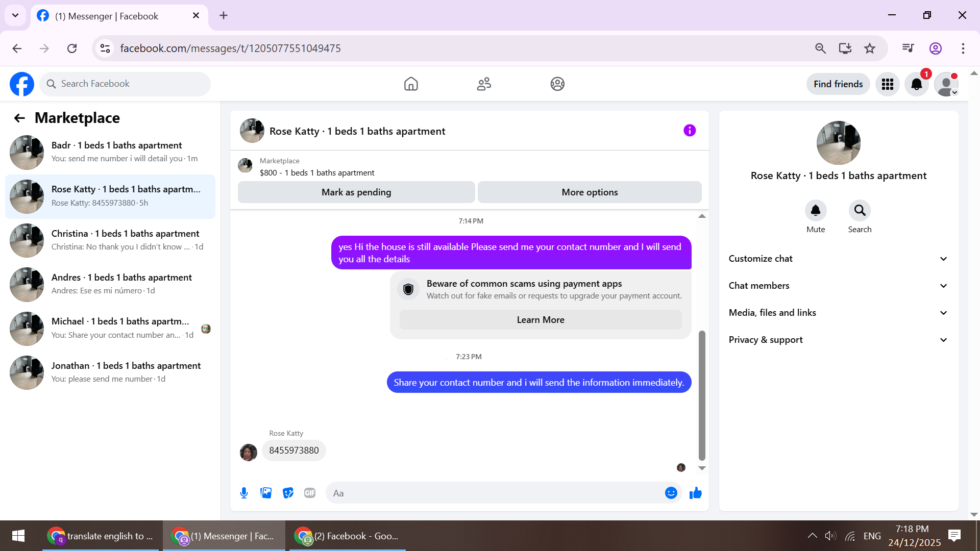This screenshot has width=980, height=551.
Task: Open the emoji picker in message box
Action: [671, 493]
